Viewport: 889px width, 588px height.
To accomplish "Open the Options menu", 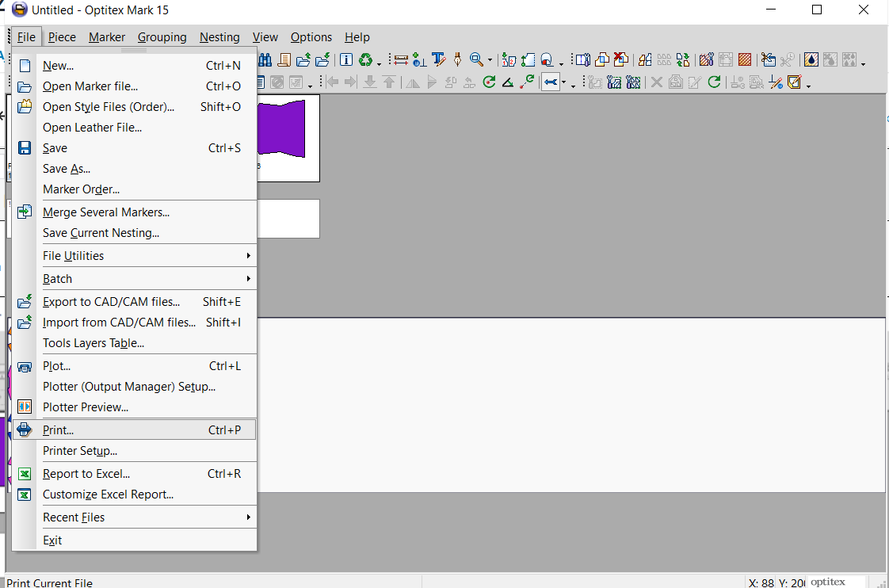I will click(x=311, y=37).
